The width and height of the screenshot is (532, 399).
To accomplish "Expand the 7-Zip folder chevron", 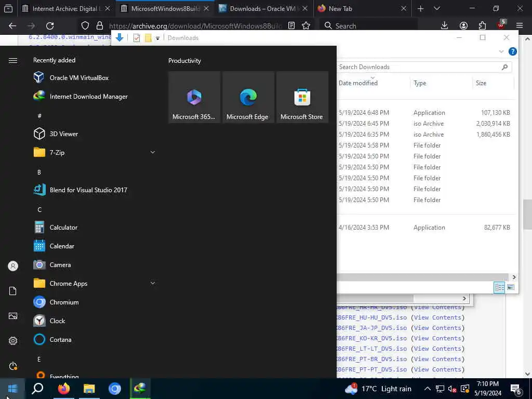I will [x=153, y=152].
